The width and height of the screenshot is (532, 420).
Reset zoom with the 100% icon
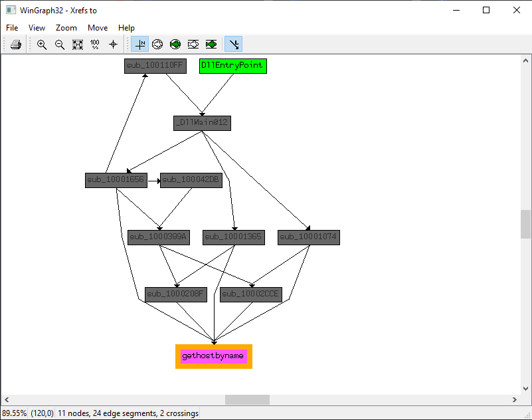pos(95,45)
